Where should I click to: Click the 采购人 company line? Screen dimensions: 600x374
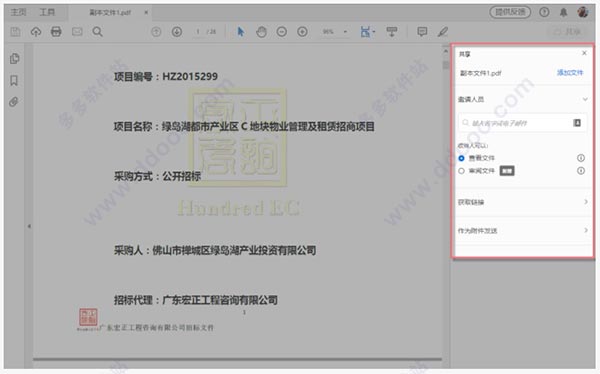215,250
